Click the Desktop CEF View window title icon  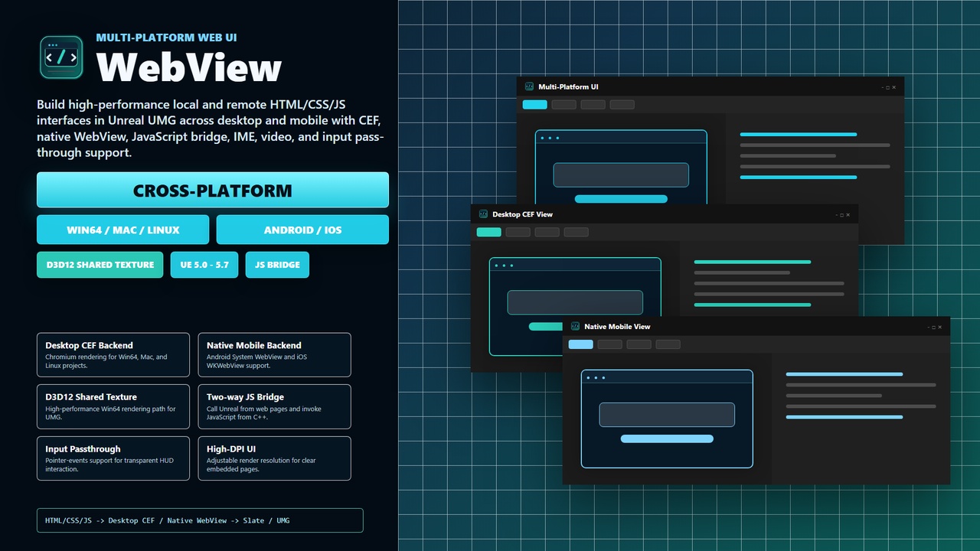point(483,214)
